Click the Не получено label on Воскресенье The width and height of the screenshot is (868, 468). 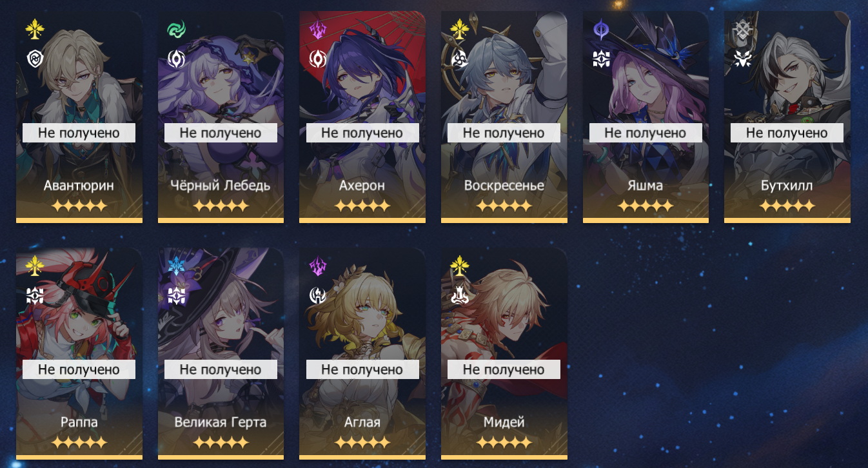[x=504, y=133]
